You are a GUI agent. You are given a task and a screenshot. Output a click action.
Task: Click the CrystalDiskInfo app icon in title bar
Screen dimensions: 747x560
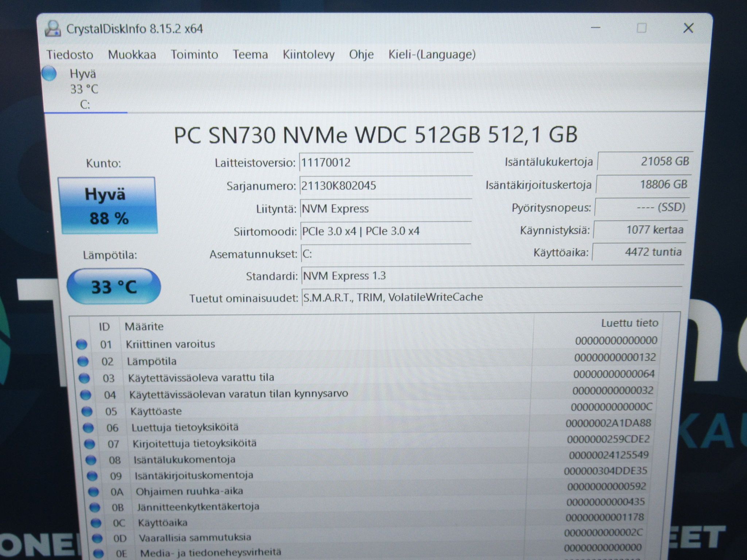coord(53,29)
